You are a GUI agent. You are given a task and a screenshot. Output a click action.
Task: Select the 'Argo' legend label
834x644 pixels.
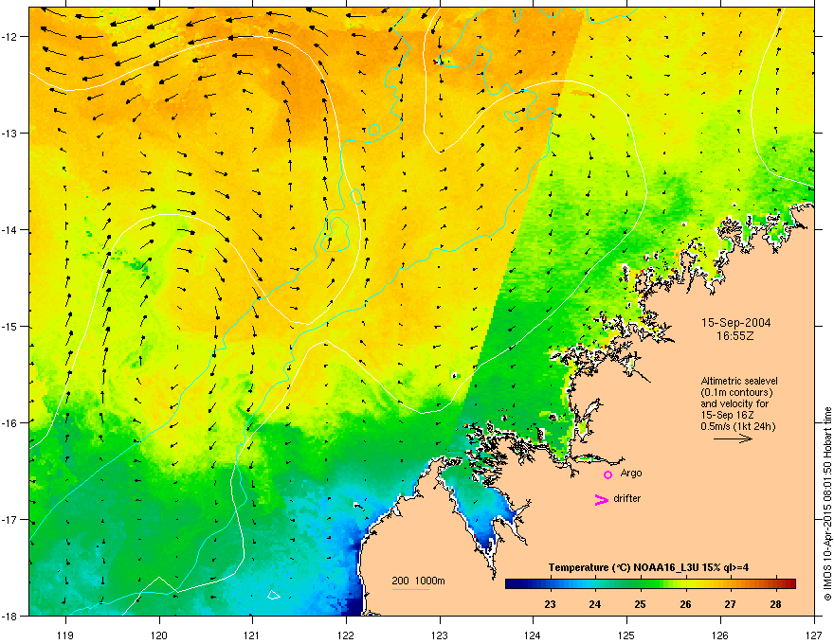point(631,473)
